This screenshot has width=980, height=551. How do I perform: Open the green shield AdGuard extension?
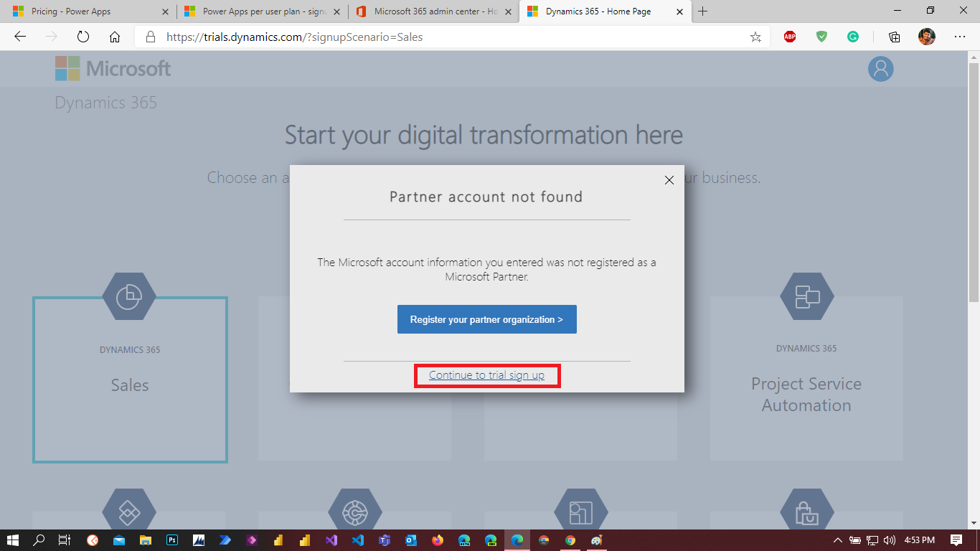pyautogui.click(x=822, y=37)
